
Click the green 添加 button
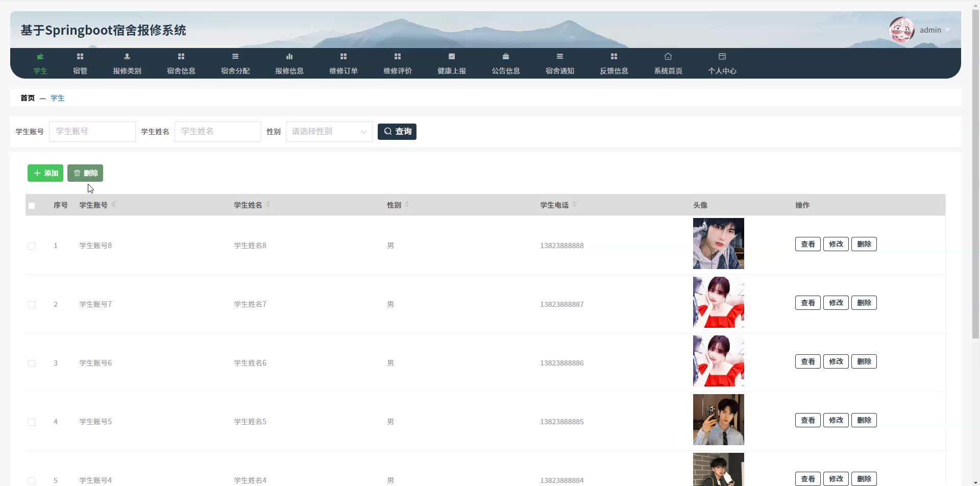pyautogui.click(x=45, y=173)
